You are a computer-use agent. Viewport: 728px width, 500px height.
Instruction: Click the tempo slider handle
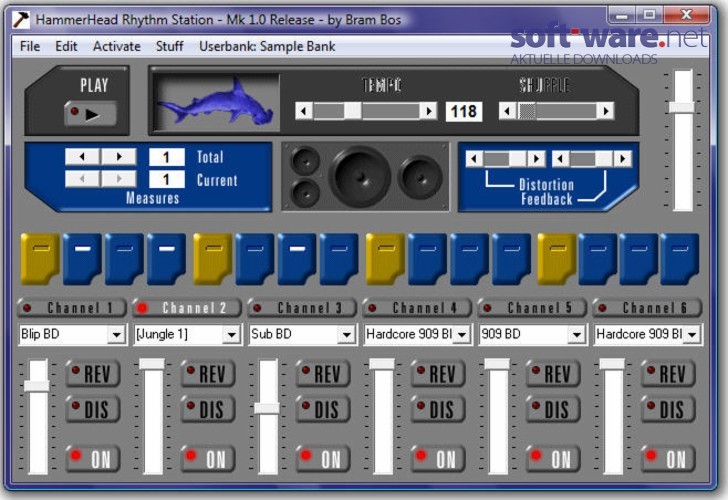pos(353,111)
